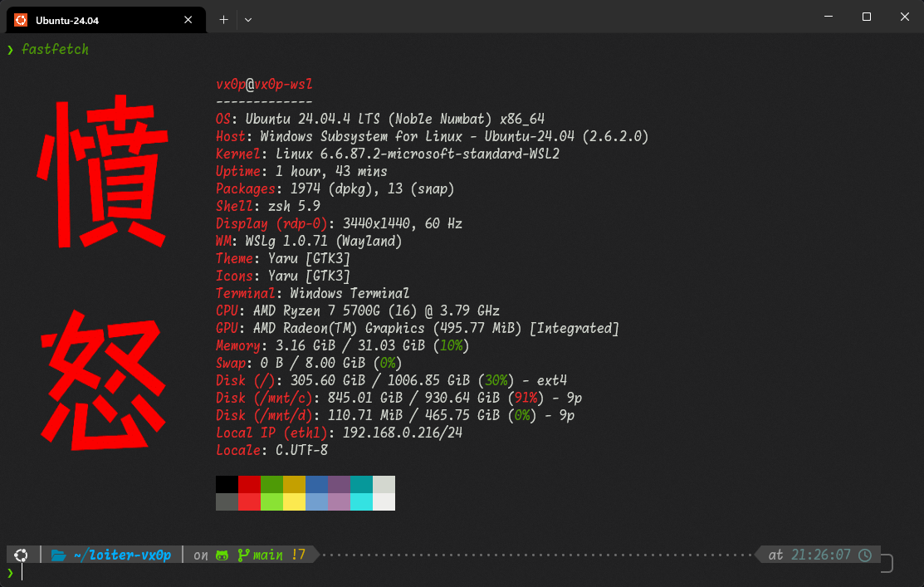Click the !7 modified files indicator
This screenshot has width=924, height=587.
pyautogui.click(x=299, y=555)
